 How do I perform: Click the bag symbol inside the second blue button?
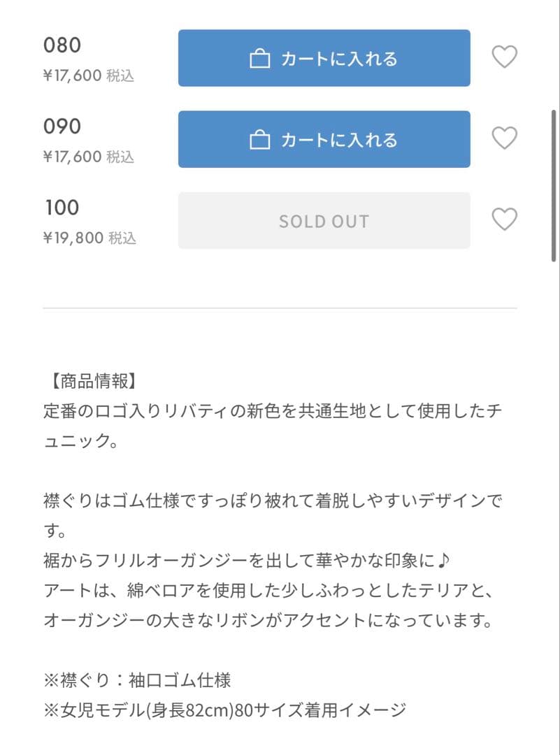260,139
